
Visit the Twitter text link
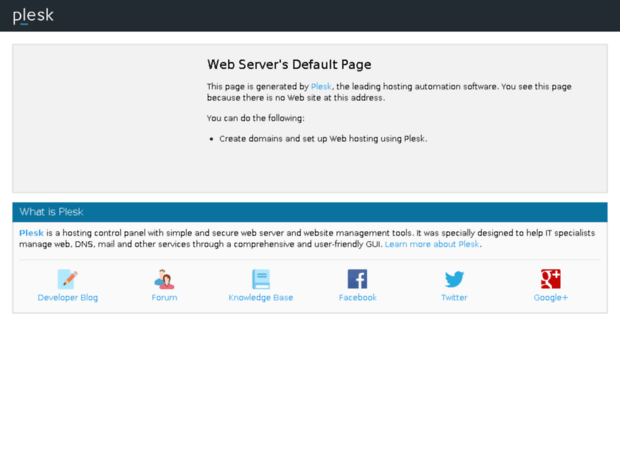coord(454,298)
